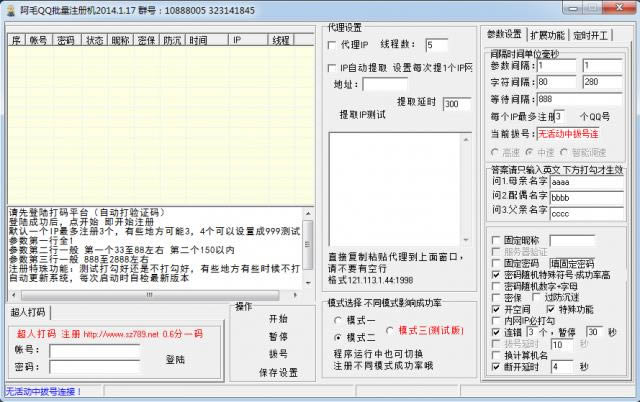
Task: Enable 密码随机数字+字母 checkbox
Action: (496, 287)
